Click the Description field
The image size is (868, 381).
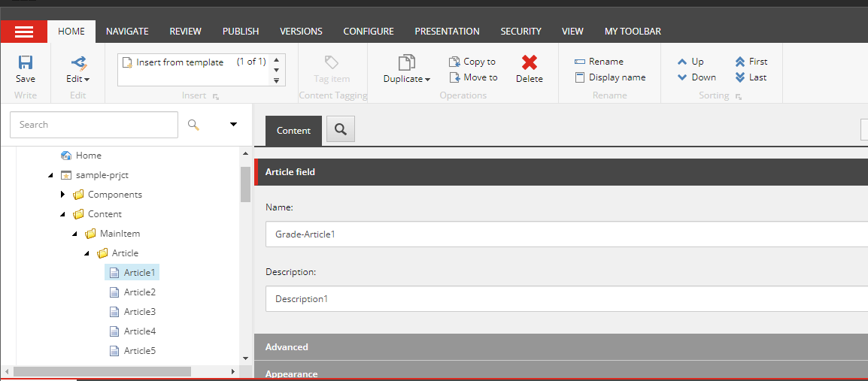[567, 298]
